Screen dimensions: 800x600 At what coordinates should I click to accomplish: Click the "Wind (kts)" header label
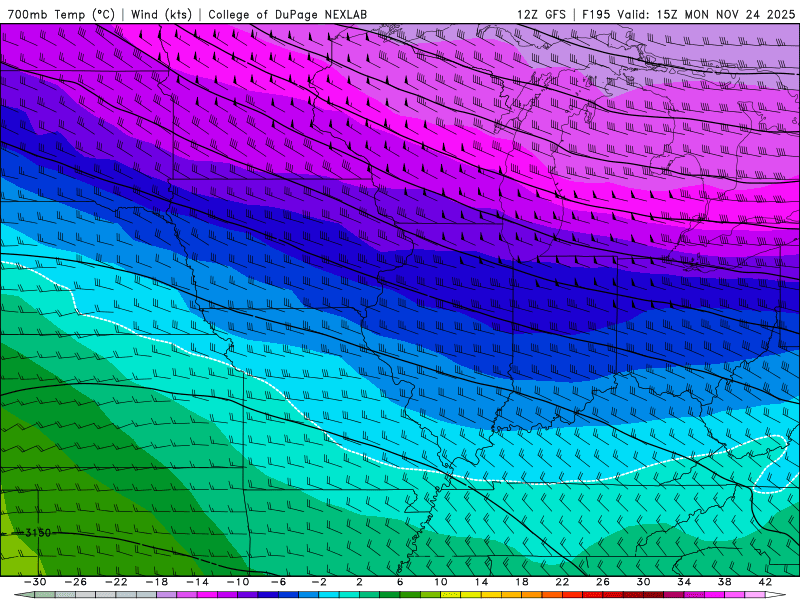click(x=161, y=14)
